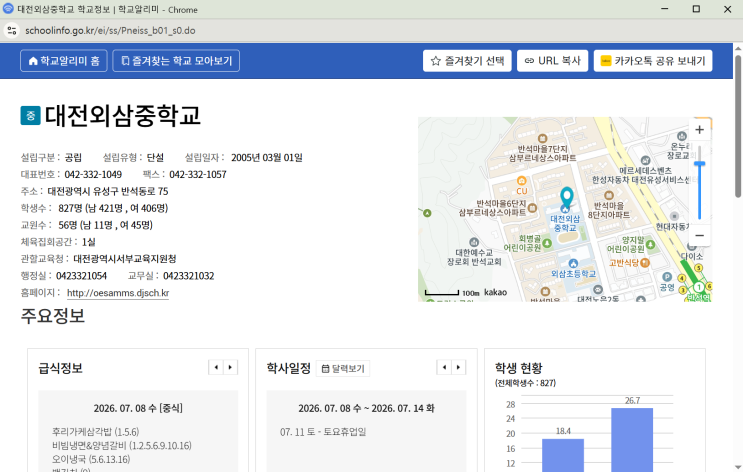The image size is (743, 472).
Task: Click the page vertical scrollbar thumb
Action: pos(738,126)
